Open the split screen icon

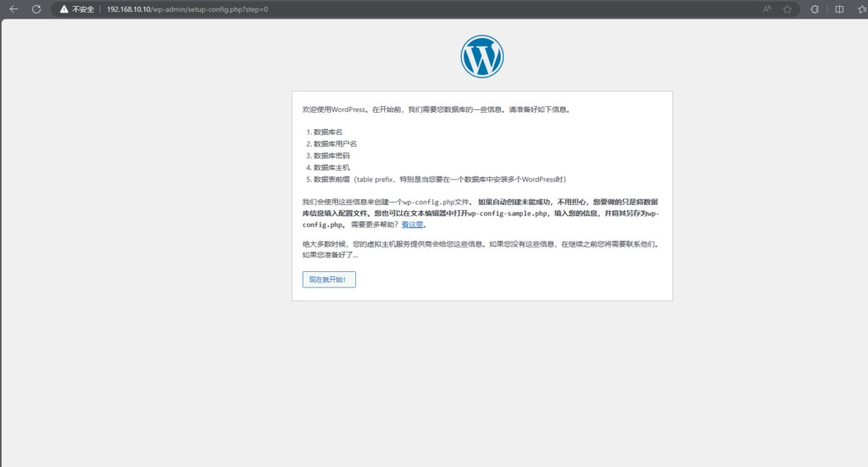coord(839,8)
